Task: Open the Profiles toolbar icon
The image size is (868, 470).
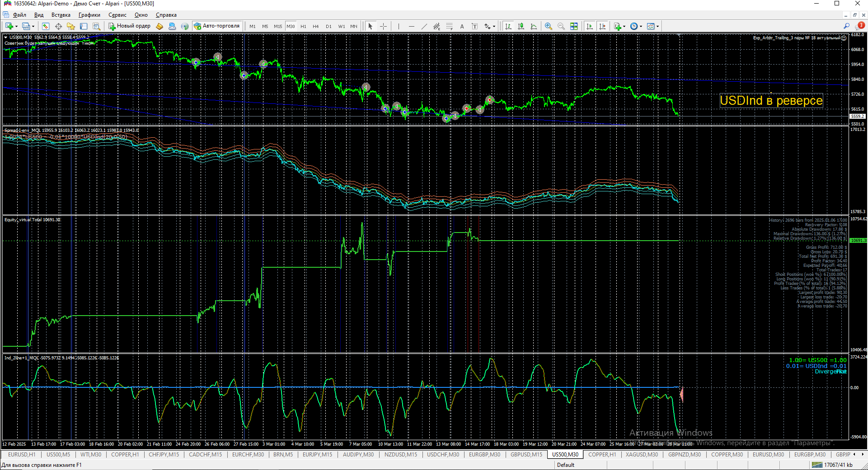Action: click(26, 26)
